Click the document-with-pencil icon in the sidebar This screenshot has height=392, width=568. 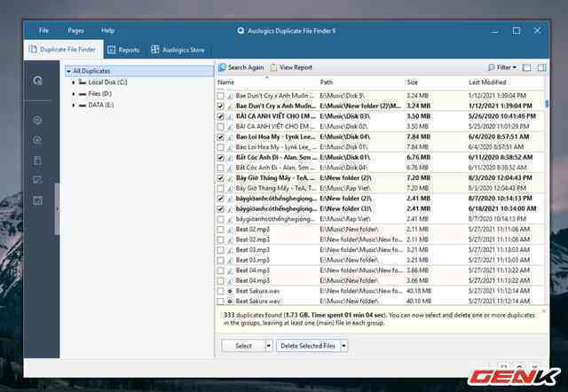pyautogui.click(x=37, y=180)
